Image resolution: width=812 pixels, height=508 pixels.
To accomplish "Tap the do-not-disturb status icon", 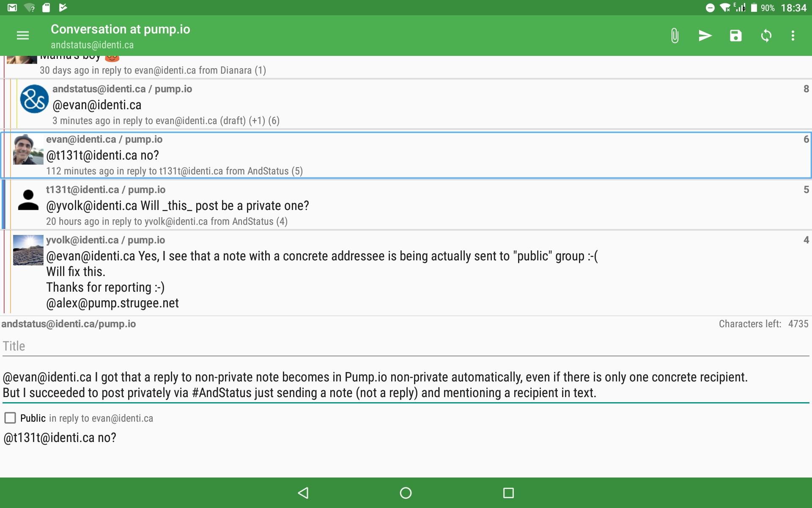I will (x=710, y=8).
